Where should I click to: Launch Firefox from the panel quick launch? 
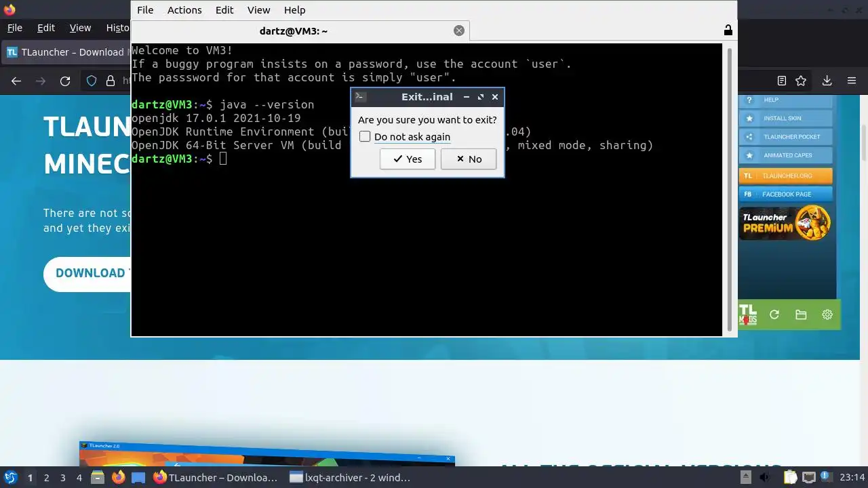tap(118, 478)
